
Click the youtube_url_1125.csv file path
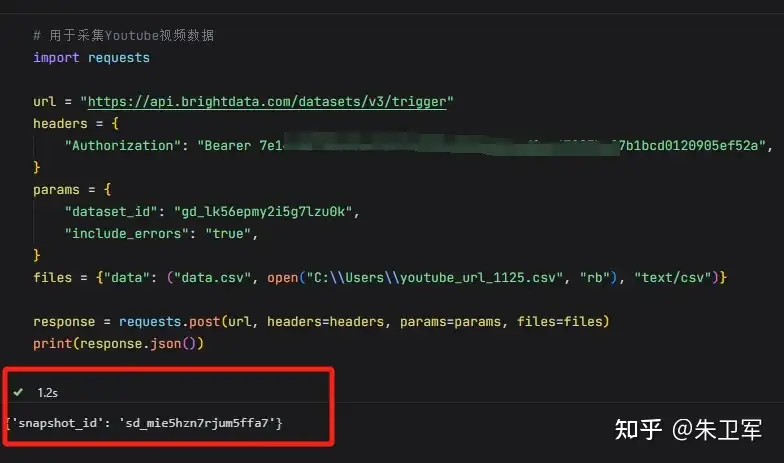click(435, 278)
